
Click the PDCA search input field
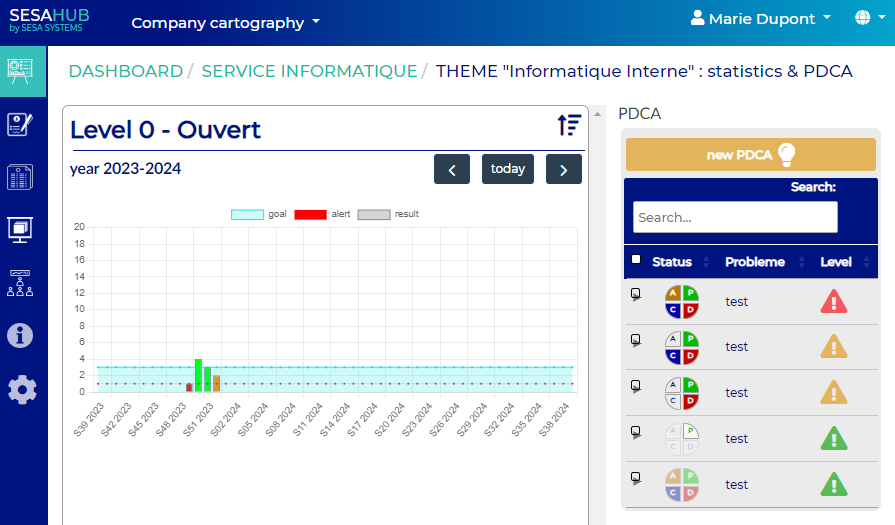(x=735, y=217)
